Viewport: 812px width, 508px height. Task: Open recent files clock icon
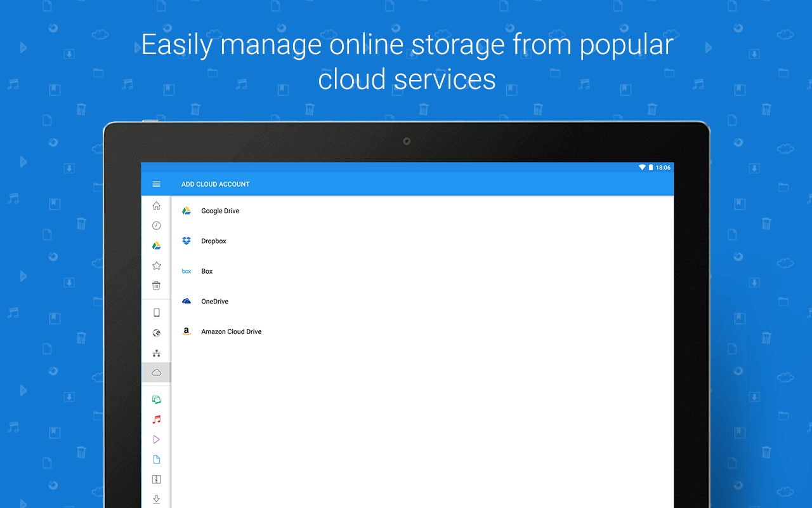pyautogui.click(x=157, y=225)
